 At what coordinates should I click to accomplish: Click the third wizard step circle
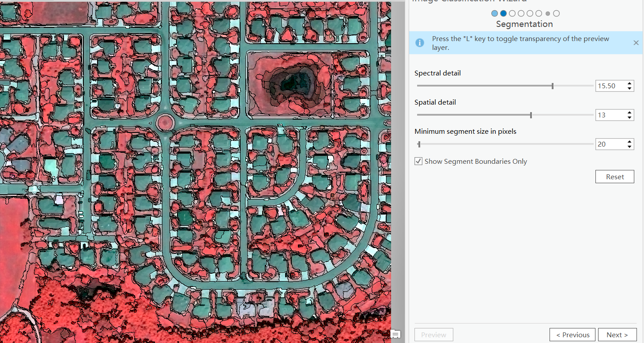512,13
